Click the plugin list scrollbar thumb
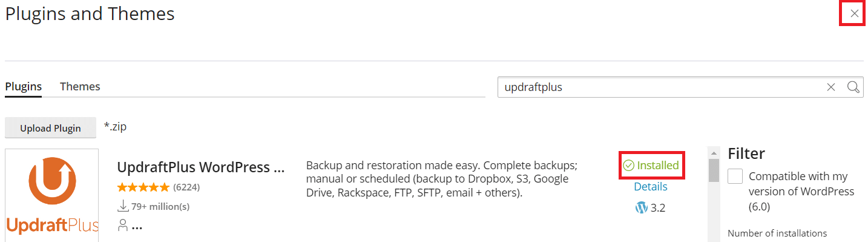The height and width of the screenshot is (242, 868). point(714,170)
